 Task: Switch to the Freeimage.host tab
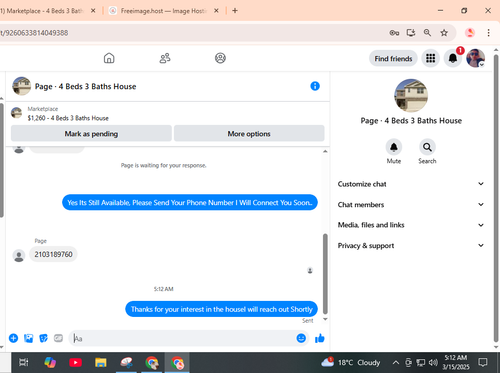[x=163, y=11]
